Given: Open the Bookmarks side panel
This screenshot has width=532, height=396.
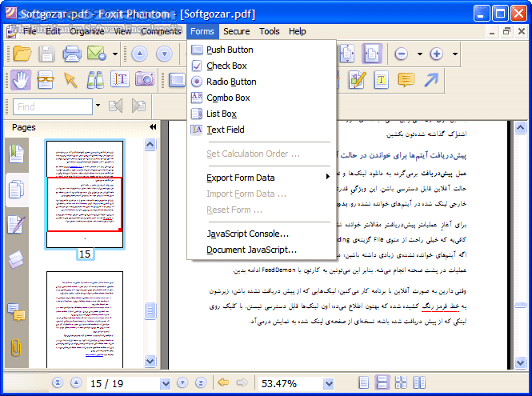Looking at the screenshot, I should (16, 154).
